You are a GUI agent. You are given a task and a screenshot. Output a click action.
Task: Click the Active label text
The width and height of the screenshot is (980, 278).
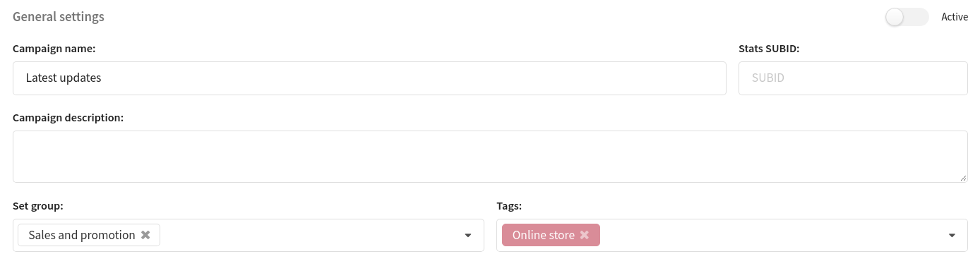pos(955,17)
